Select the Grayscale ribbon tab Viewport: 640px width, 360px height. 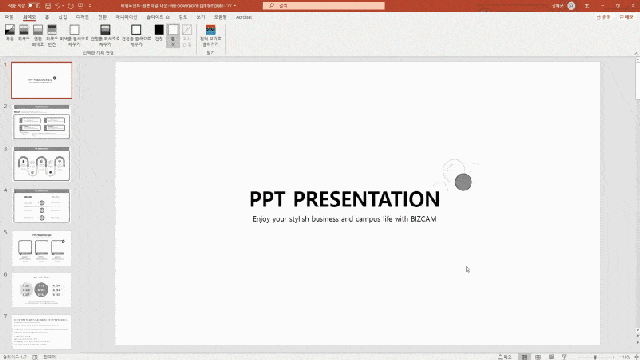pos(29,17)
